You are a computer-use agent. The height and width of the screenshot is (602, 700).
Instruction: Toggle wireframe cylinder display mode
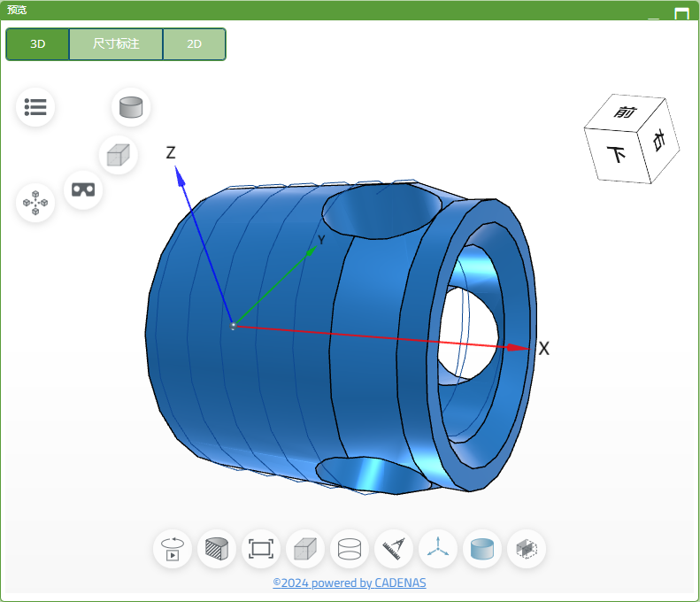coord(350,549)
